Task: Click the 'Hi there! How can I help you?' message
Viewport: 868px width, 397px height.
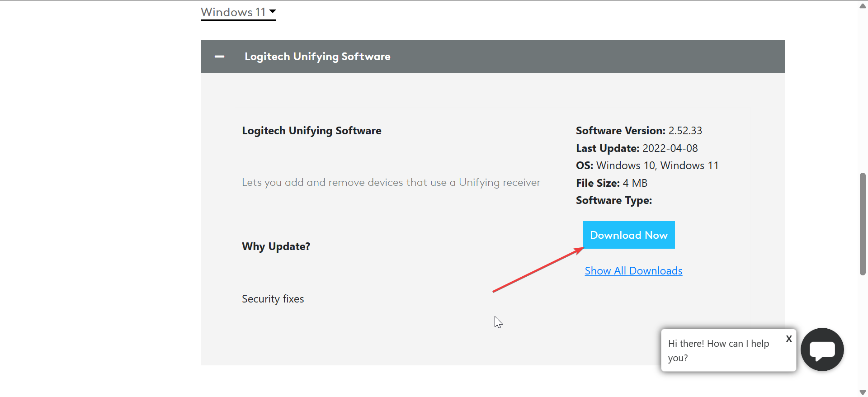Action: point(718,350)
